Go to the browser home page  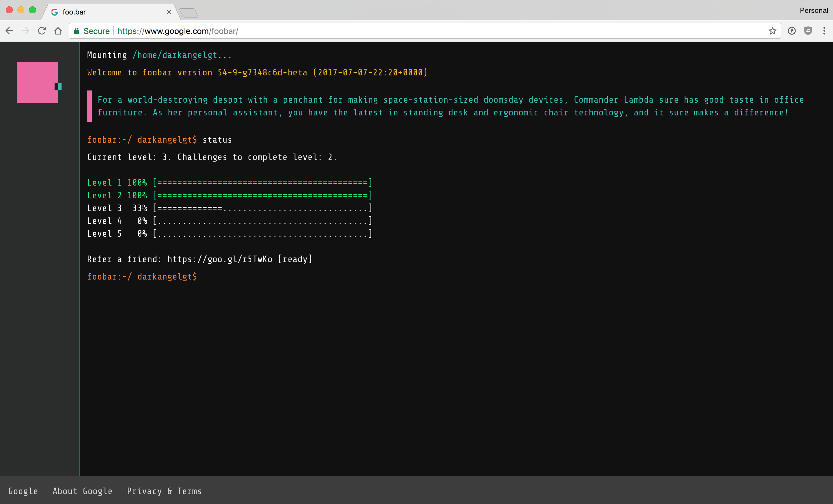coord(58,31)
